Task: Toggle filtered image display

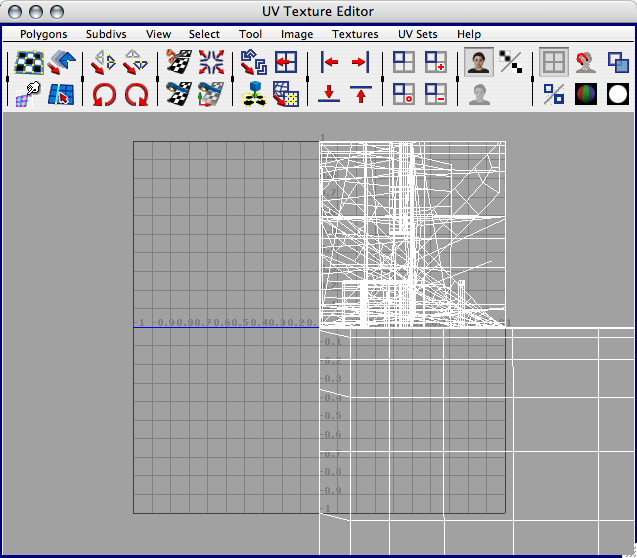Action: tap(511, 62)
